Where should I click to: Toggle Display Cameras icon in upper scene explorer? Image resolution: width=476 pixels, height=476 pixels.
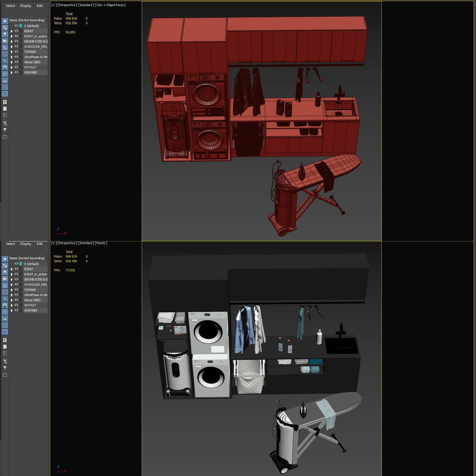pos(5,41)
